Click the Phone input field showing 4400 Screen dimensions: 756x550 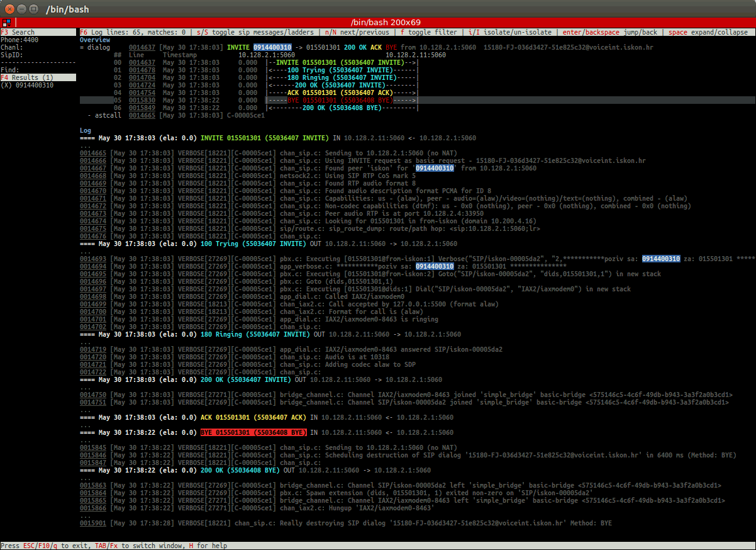pos(30,40)
